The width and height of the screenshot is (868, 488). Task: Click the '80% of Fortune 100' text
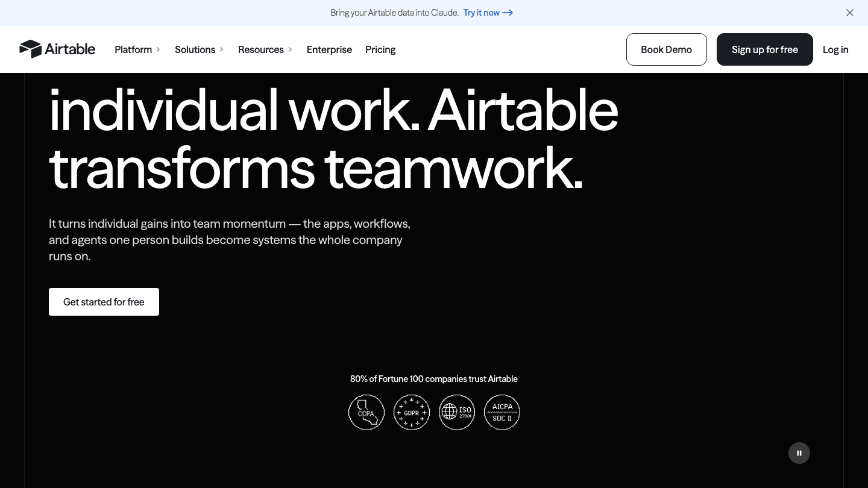(x=434, y=379)
